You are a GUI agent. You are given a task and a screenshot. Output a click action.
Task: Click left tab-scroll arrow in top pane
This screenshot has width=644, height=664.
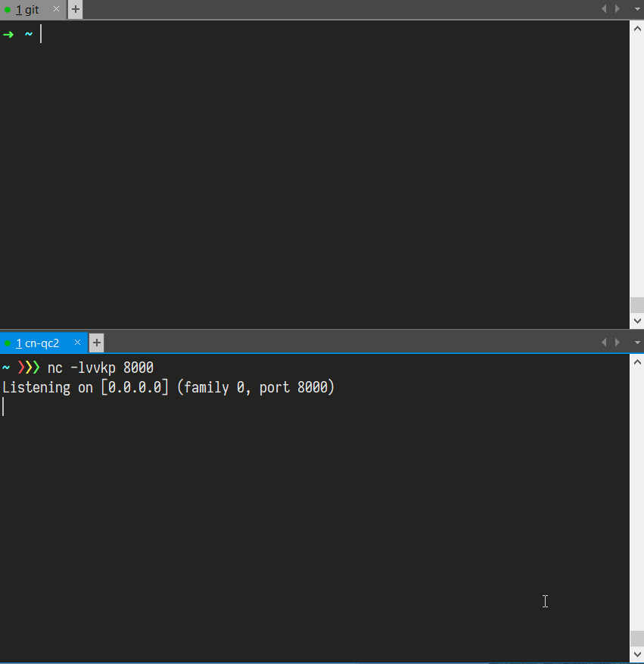pyautogui.click(x=604, y=9)
